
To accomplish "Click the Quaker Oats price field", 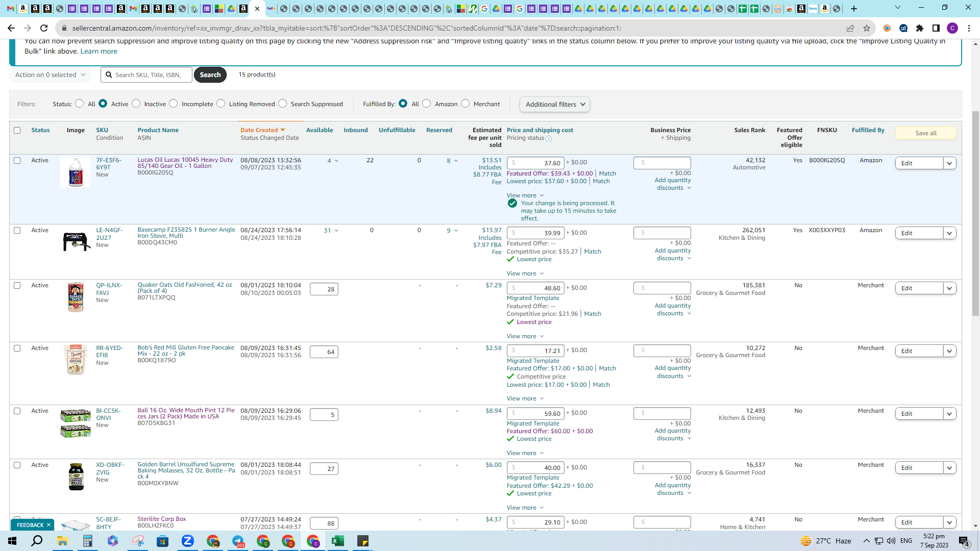I will tap(535, 288).
